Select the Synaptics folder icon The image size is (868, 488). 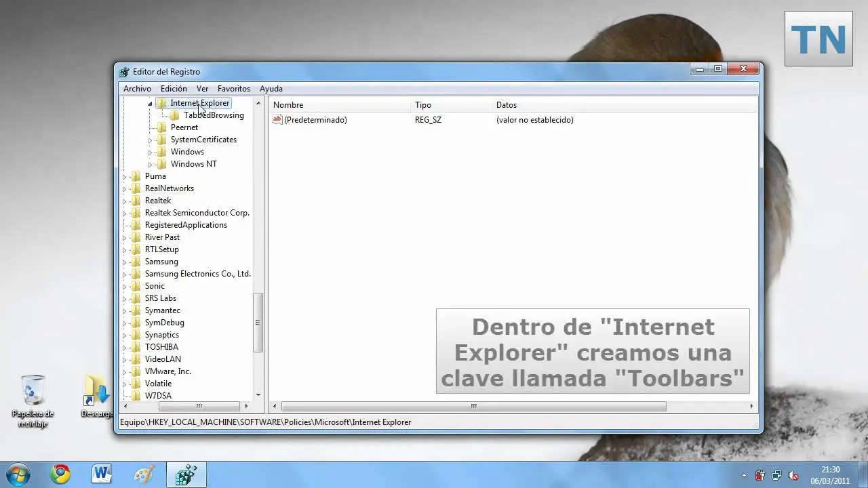click(136, 335)
